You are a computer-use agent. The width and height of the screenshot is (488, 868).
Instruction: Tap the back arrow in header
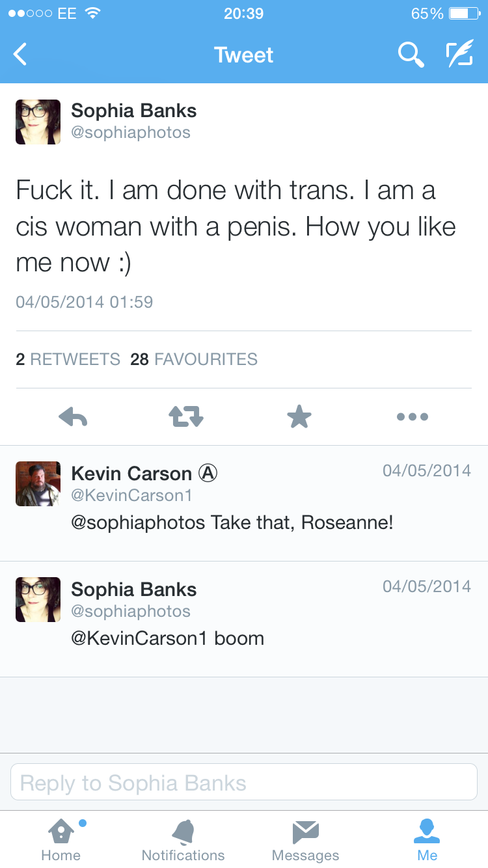[21, 55]
